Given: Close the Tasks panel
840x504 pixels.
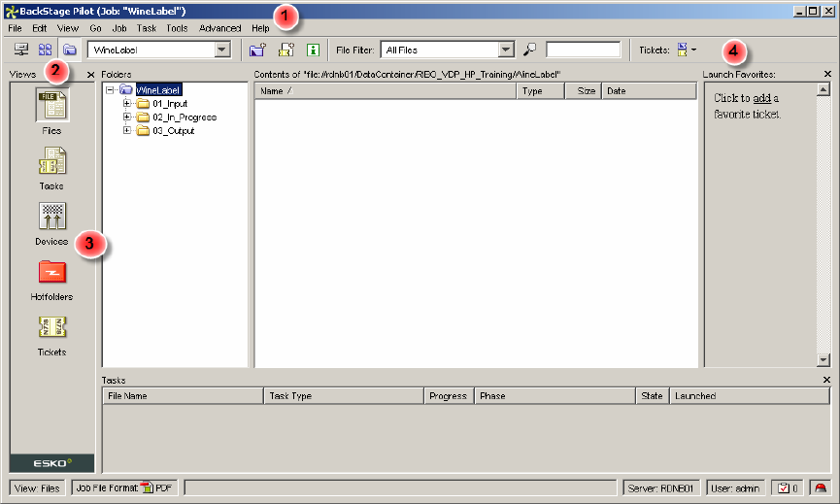Looking at the screenshot, I should point(826,380).
